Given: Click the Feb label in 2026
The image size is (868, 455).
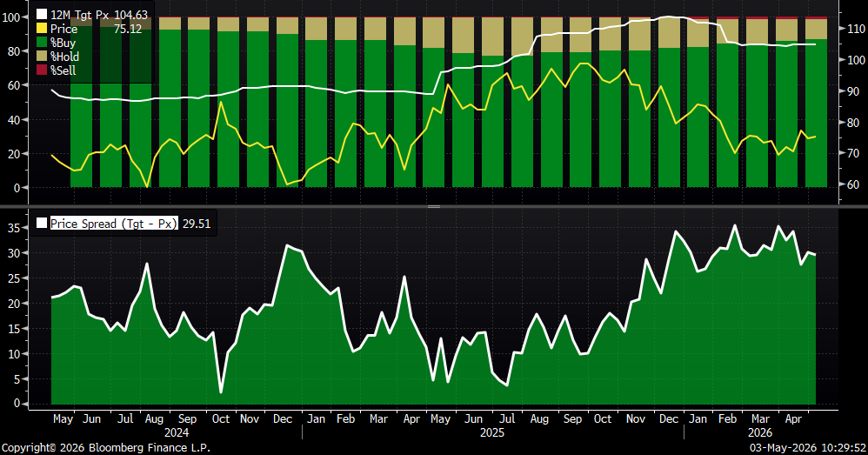Looking at the screenshot, I should [x=727, y=419].
